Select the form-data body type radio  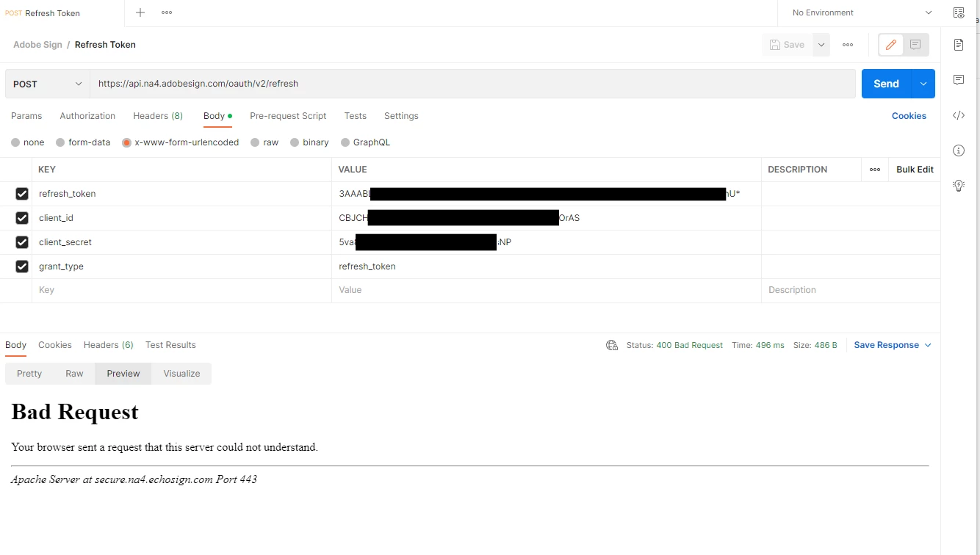point(60,142)
